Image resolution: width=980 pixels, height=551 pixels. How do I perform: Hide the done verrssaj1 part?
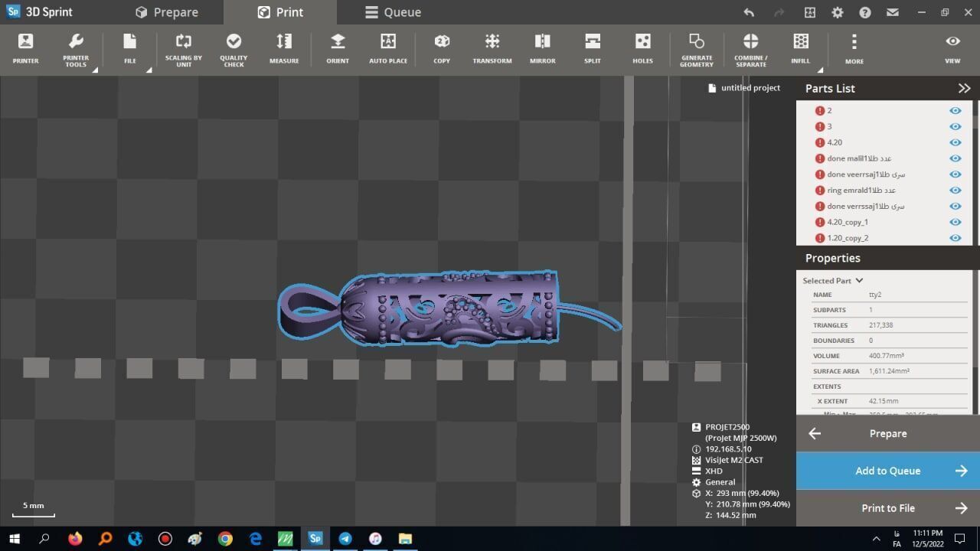pyautogui.click(x=955, y=206)
